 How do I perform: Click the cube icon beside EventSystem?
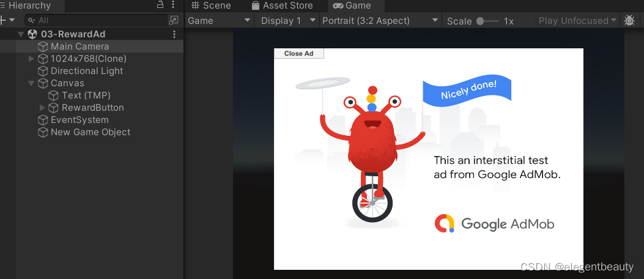pyautogui.click(x=43, y=120)
